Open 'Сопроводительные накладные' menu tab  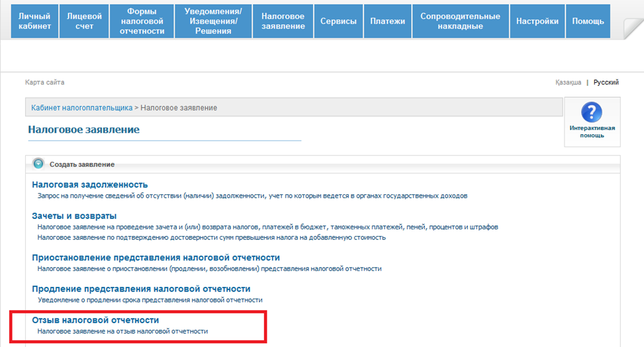tap(460, 21)
